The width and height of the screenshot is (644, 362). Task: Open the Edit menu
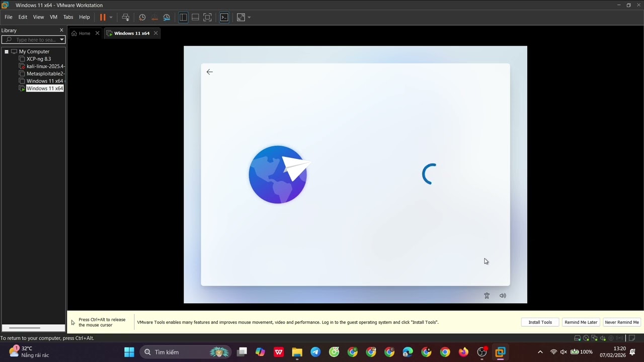pyautogui.click(x=23, y=17)
